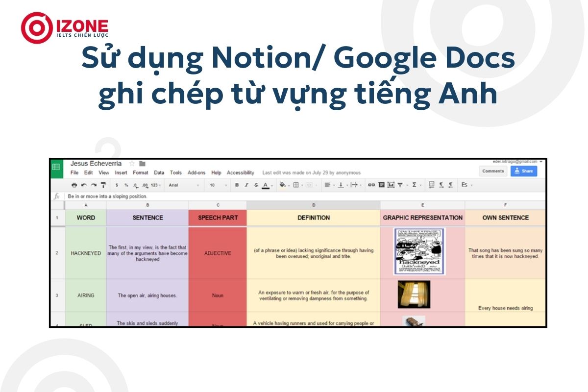Image resolution: width=588 pixels, height=392 pixels.
Task: Open the File menu
Action: 74,173
